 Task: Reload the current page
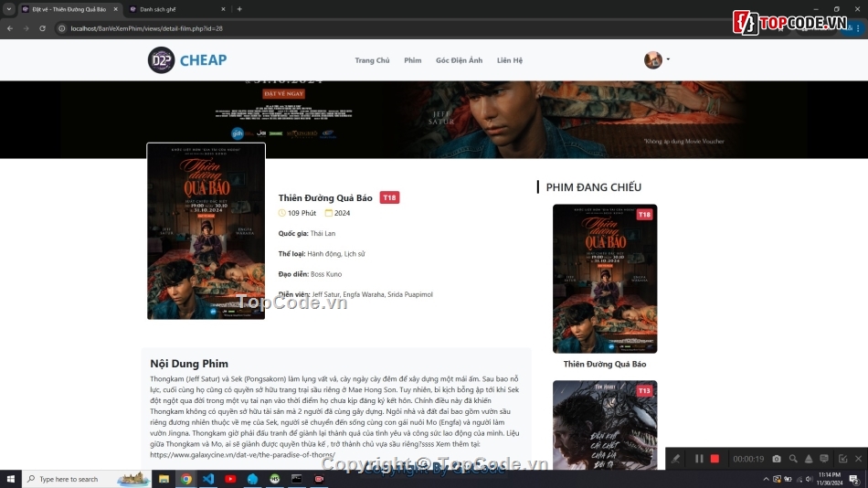click(42, 28)
